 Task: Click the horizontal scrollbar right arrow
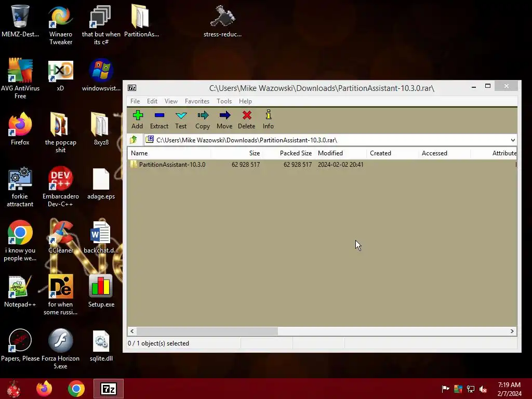(512, 331)
